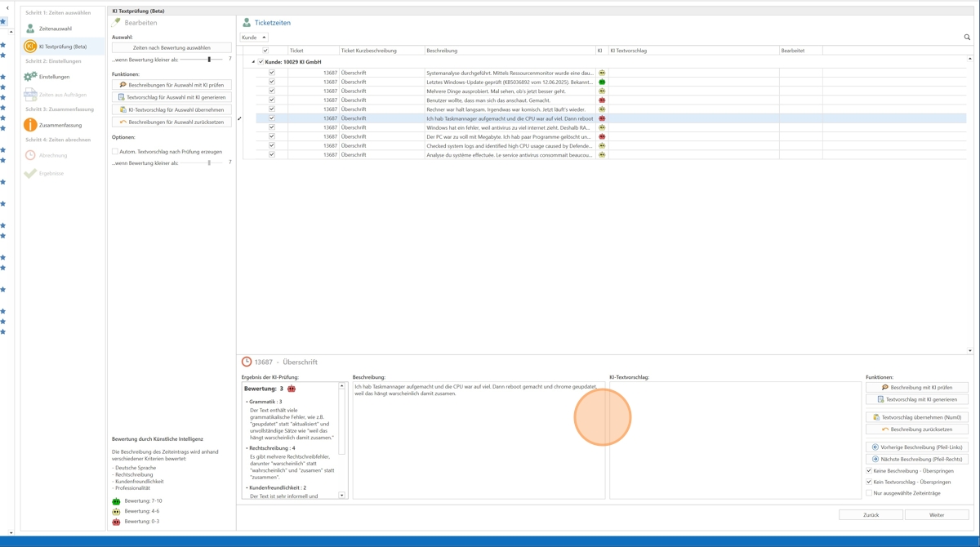The image size is (980, 547).
Task: Check Nur ausgewählte Zeiteinträge
Action: (x=869, y=493)
